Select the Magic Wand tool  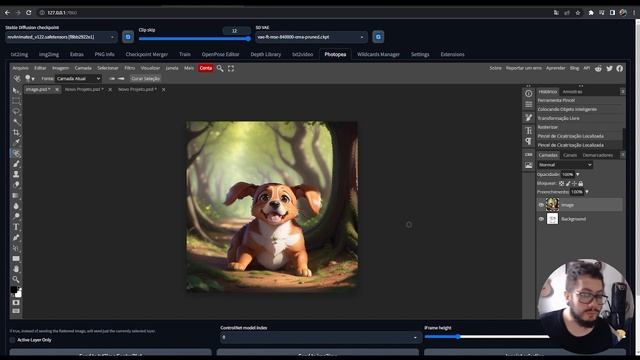16,122
